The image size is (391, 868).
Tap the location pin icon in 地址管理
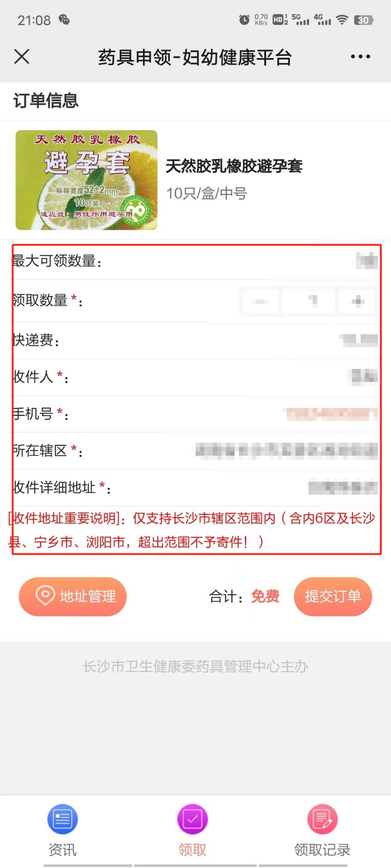click(x=45, y=595)
